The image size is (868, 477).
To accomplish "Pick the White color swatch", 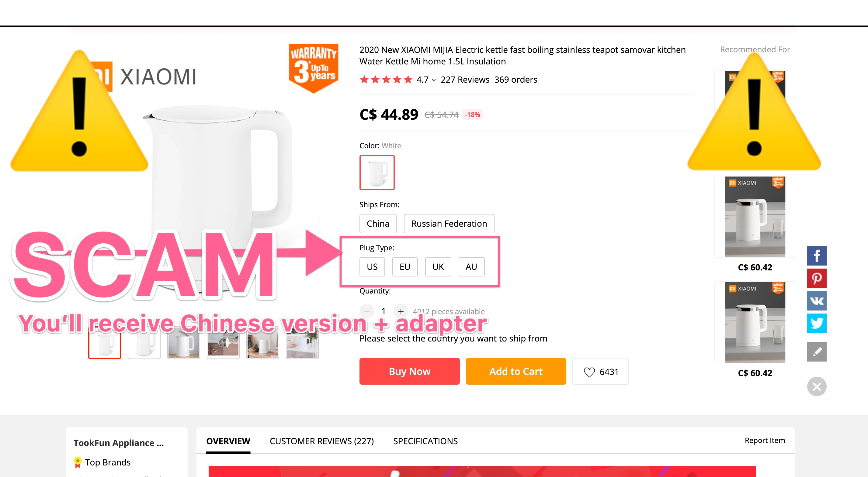I will tap(377, 172).
